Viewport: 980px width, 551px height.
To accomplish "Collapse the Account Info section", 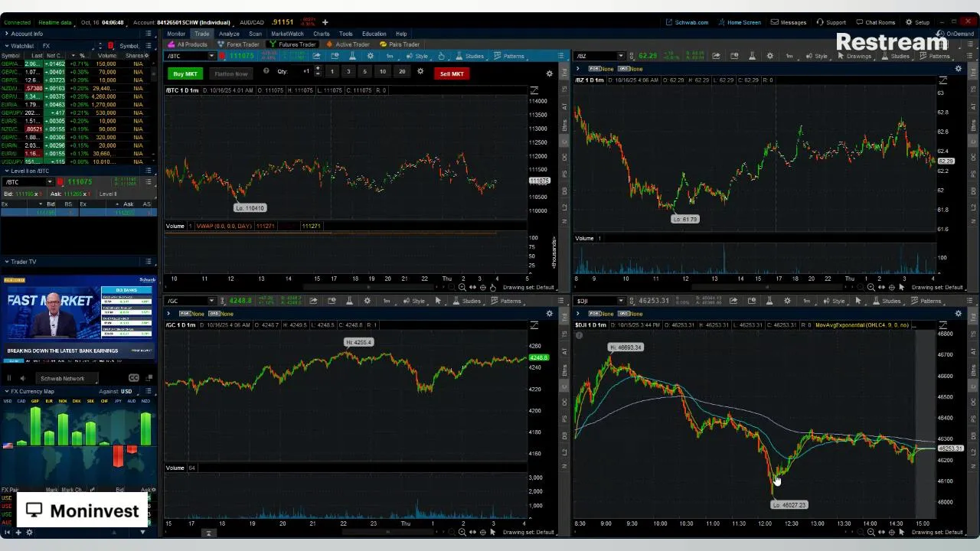I will tap(7, 34).
